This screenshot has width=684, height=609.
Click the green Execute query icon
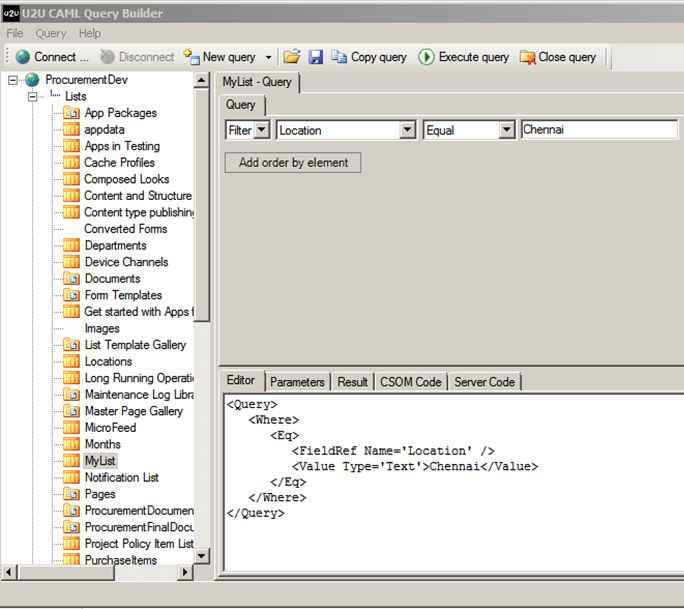(x=426, y=57)
